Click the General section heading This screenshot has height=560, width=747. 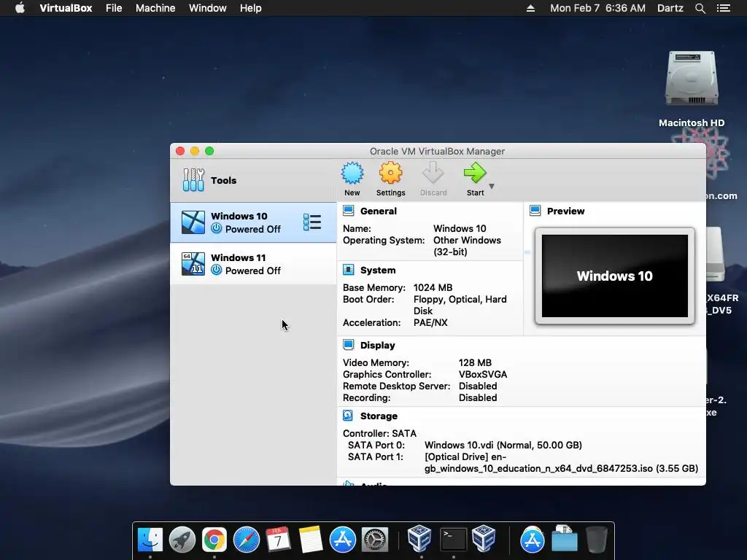379,211
